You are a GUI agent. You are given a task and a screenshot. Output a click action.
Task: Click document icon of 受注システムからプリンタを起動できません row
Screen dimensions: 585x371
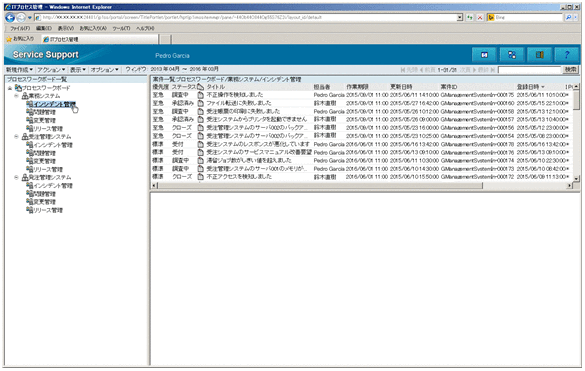200,119
